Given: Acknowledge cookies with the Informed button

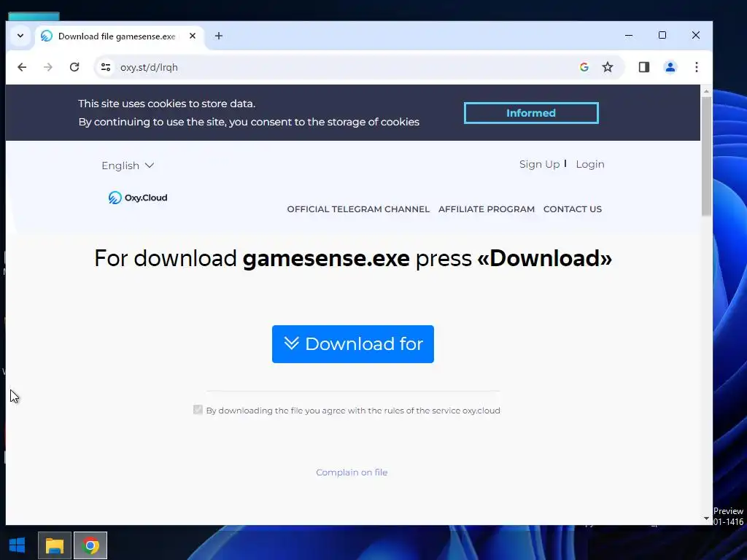Looking at the screenshot, I should 531,113.
